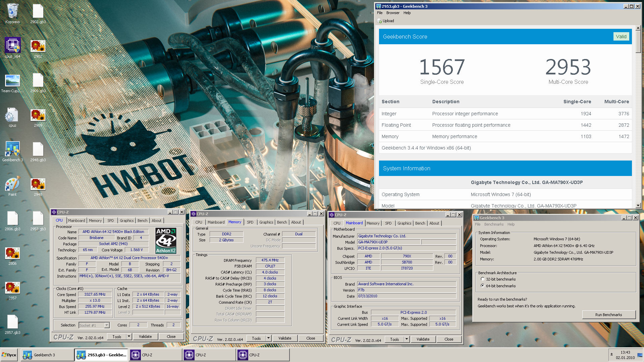644x362 pixels.
Task: Switch to Mainboard tab in CPU-Z CPU window
Action: pyautogui.click(x=76, y=221)
